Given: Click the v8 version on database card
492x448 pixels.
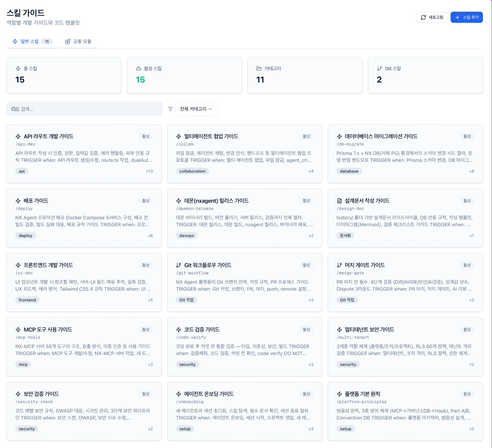Looking at the screenshot, I should pyautogui.click(x=472, y=171).
